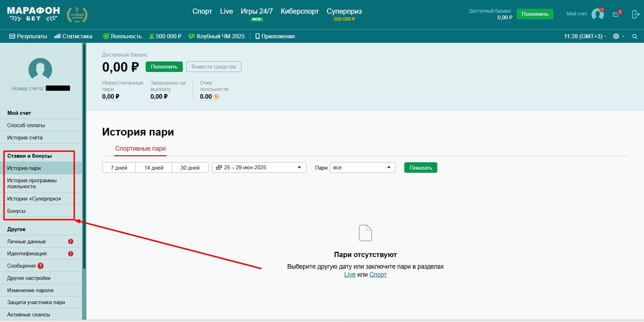Screen dimensions: 644x322
Task: Follow the Live link in the empty state
Action: [x=350, y=275]
